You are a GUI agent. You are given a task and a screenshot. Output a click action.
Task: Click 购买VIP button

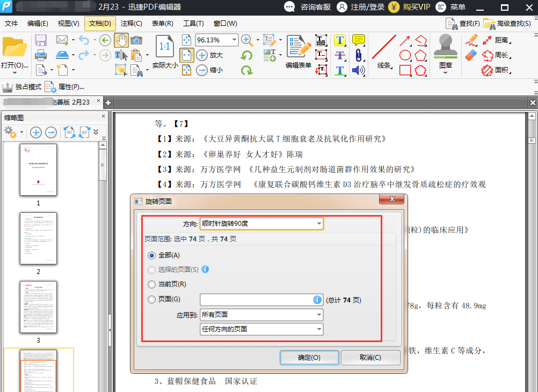point(409,7)
